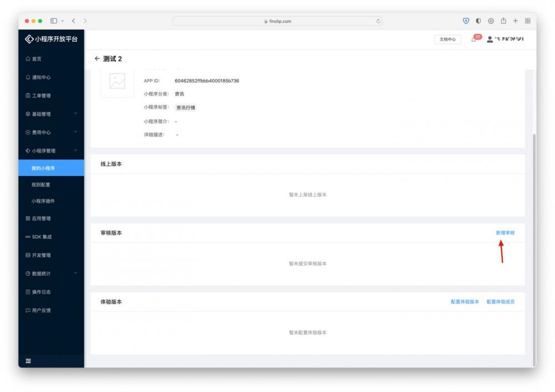Click the mini program image placeholder
Image resolution: width=555 pixels, height=392 pixels.
117,81
